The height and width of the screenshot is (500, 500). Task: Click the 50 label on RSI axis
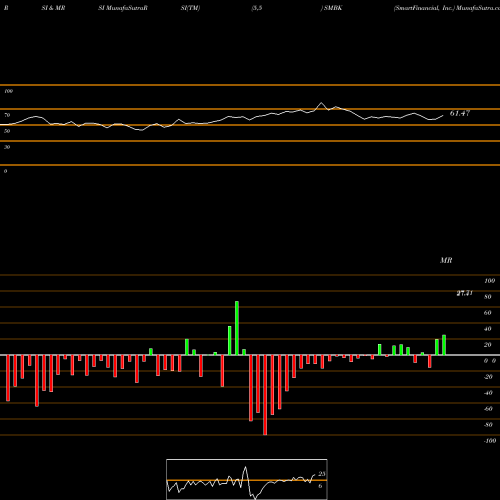pyautogui.click(x=7, y=131)
